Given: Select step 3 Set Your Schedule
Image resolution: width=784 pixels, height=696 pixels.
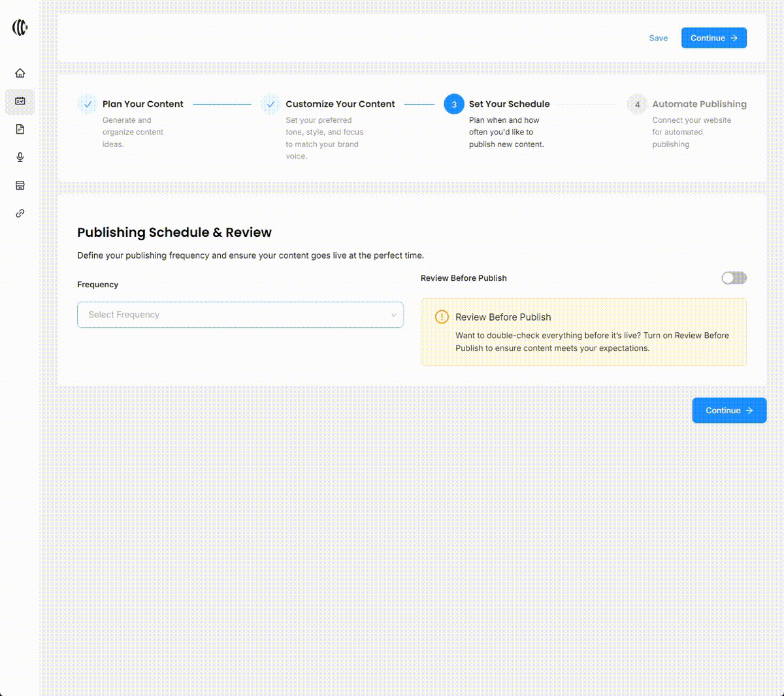Looking at the screenshot, I should pyautogui.click(x=509, y=104).
